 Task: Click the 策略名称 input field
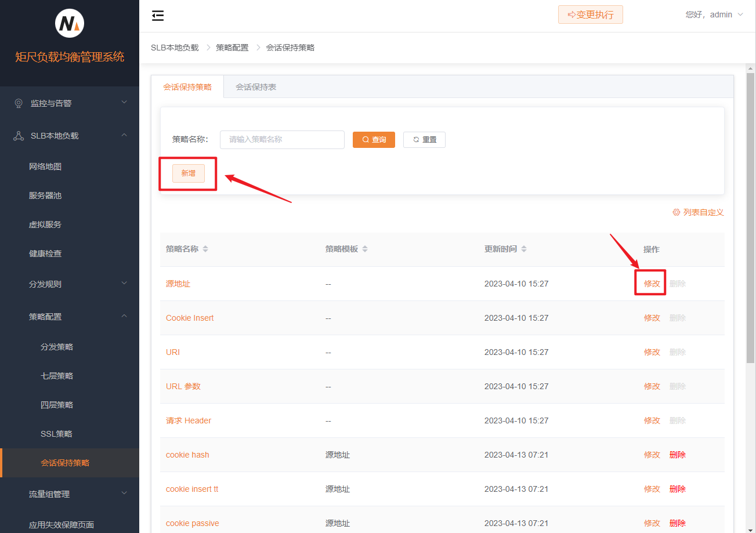[282, 140]
